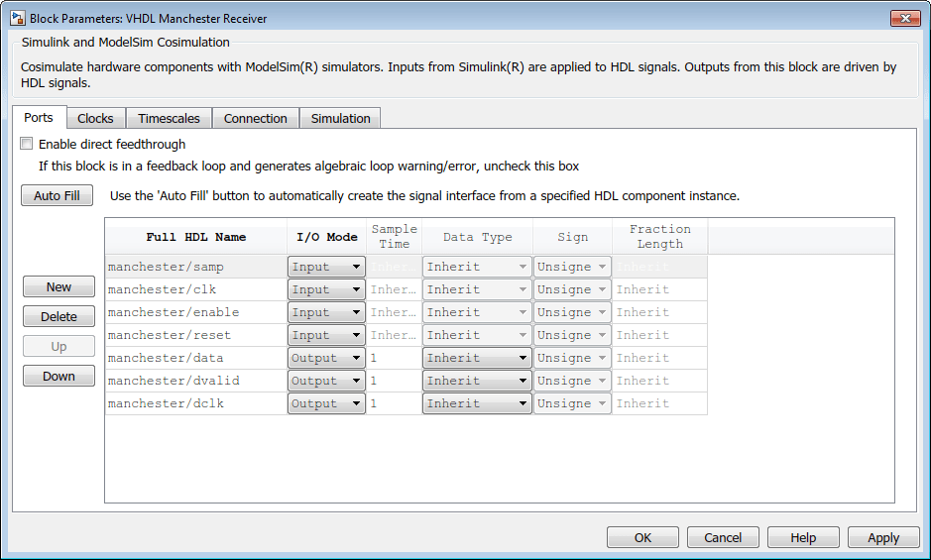The width and height of the screenshot is (931, 560).
Task: Click the Down button
Action: click(58, 376)
